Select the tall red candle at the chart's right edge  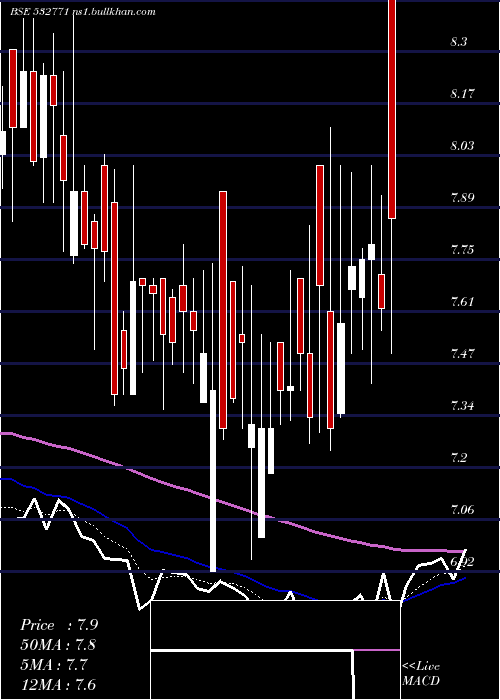pyautogui.click(x=392, y=109)
